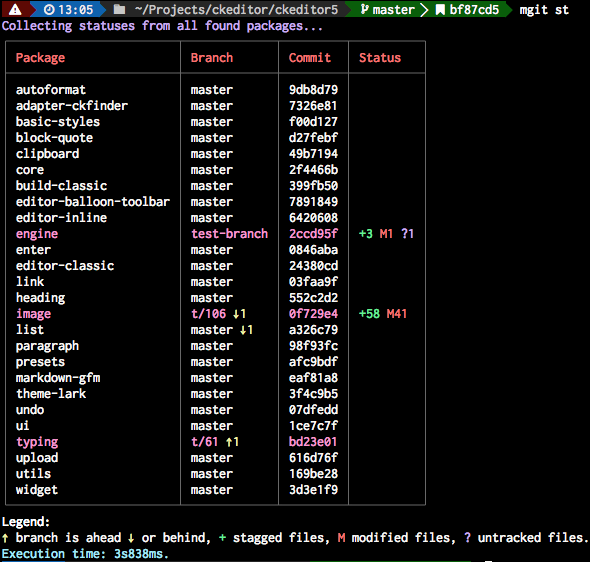Click the 'Execution time: 3s838ms.' line

click(x=85, y=554)
